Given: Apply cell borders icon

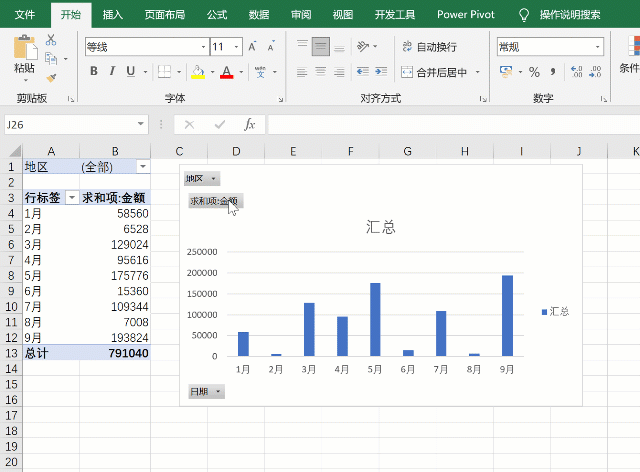Looking at the screenshot, I should (x=164, y=71).
